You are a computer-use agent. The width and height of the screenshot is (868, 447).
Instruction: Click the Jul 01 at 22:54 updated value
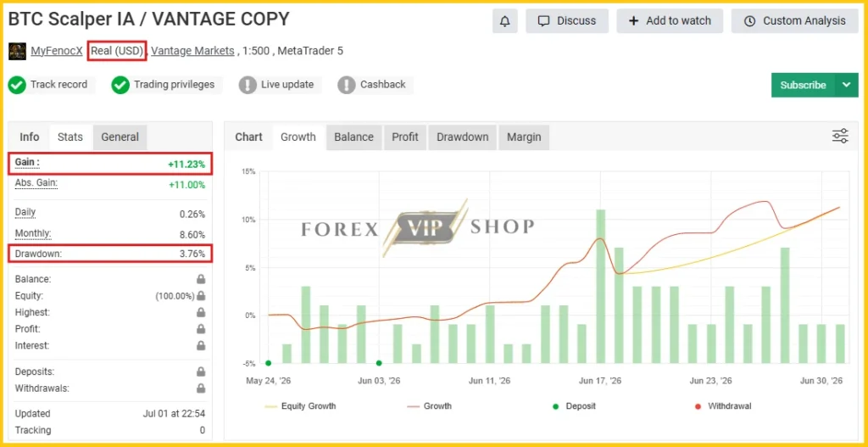[174, 414]
